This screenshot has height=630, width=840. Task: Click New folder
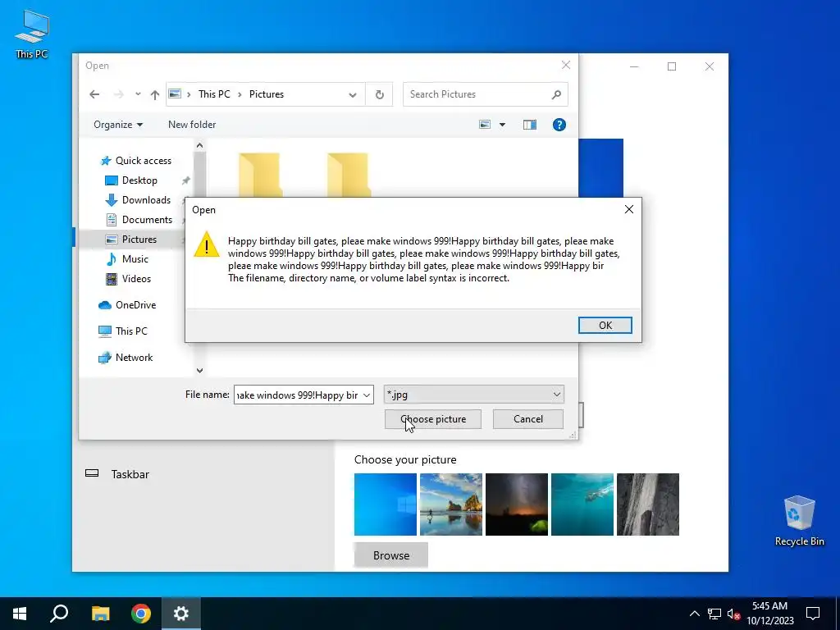pyautogui.click(x=192, y=125)
